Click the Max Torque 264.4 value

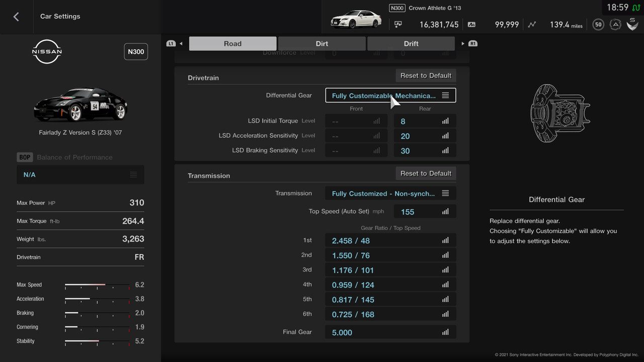133,221
